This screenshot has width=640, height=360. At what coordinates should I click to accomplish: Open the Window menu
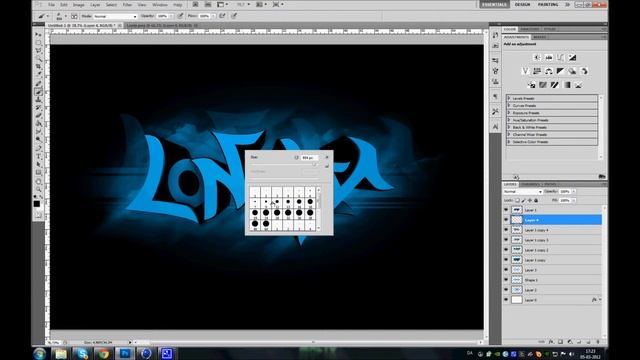click(160, 5)
